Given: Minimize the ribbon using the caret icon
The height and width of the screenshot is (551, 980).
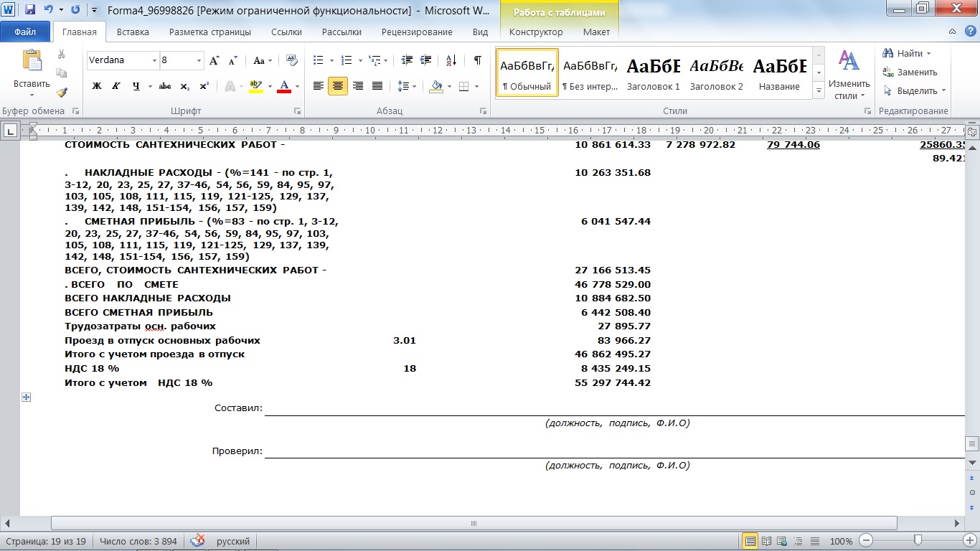Looking at the screenshot, I should (952, 32).
